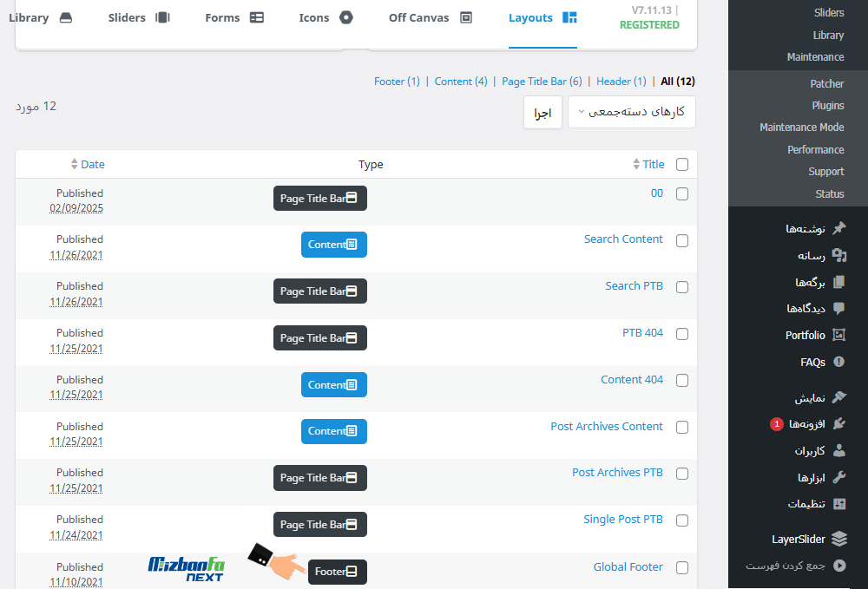This screenshot has height=589, width=868.
Task: Click the comment bubble icon beside دیدگاه‌ها
Action: 839,308
